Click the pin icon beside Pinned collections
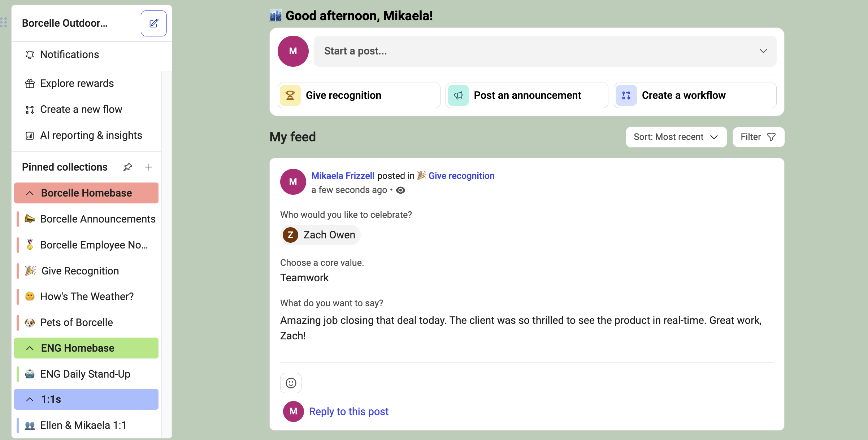This screenshot has width=868, height=440. (x=127, y=167)
